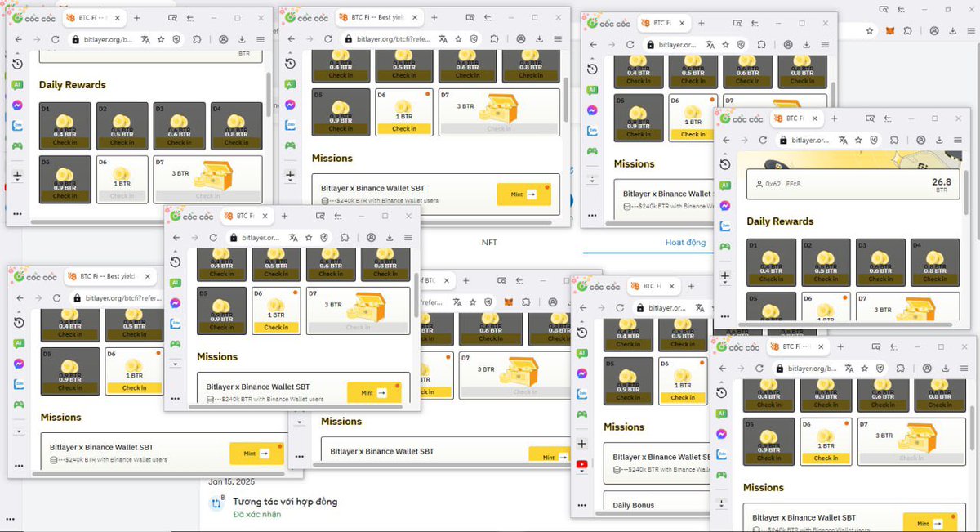Open YouTube in Daily Bonus window sidebar
The height and width of the screenshot is (532, 980).
(581, 465)
